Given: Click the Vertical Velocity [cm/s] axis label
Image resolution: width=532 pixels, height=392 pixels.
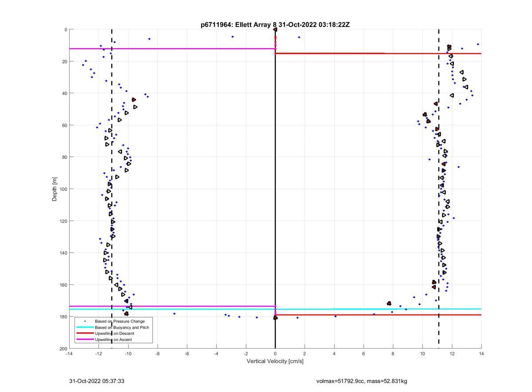Looking at the screenshot, I should [x=275, y=361].
